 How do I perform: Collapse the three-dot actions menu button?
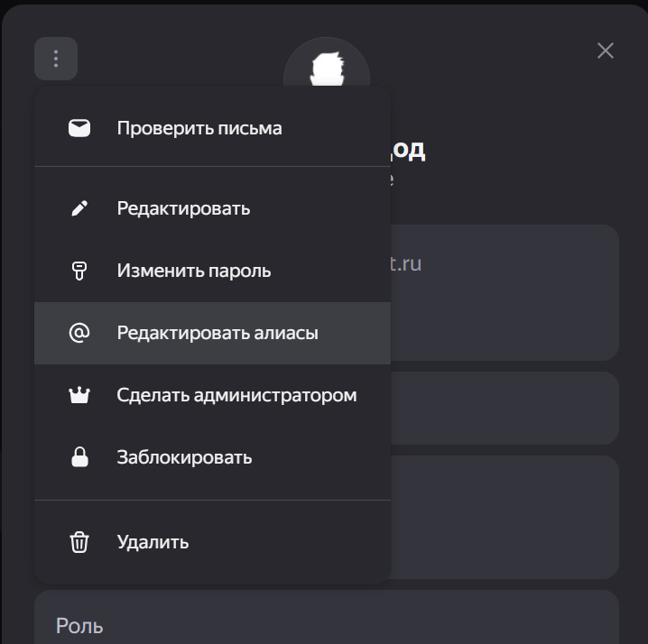coord(56,59)
